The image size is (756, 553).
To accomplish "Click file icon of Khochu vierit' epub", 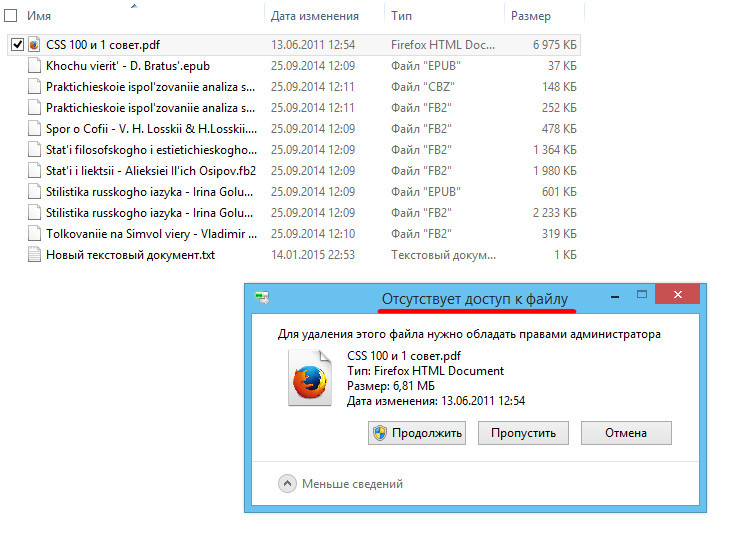I will [x=34, y=66].
